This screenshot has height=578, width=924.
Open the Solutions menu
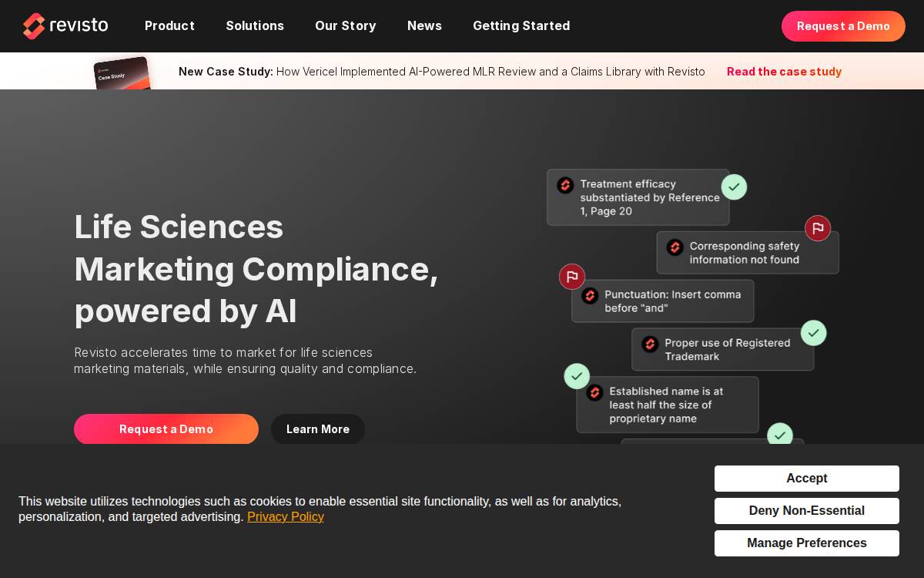[x=255, y=25]
